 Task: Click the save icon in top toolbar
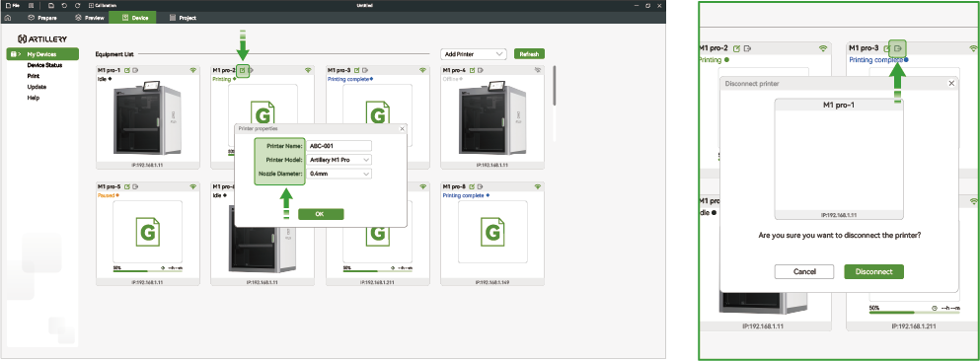click(51, 5)
